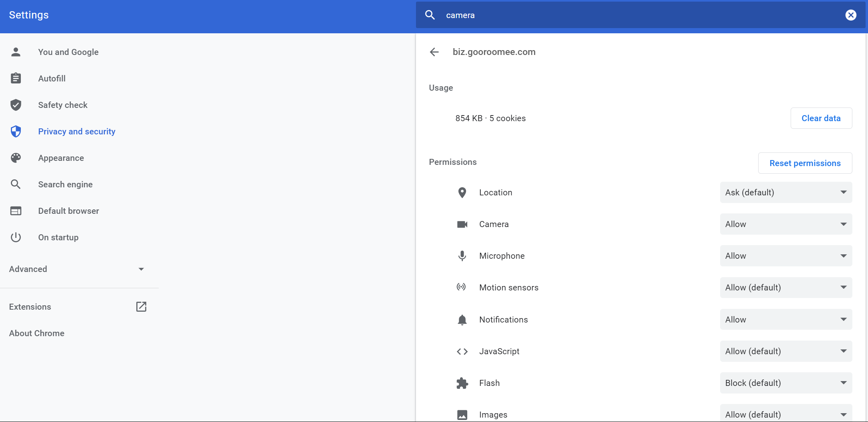Click the On startup power icon
The width and height of the screenshot is (868, 422).
pyautogui.click(x=16, y=237)
